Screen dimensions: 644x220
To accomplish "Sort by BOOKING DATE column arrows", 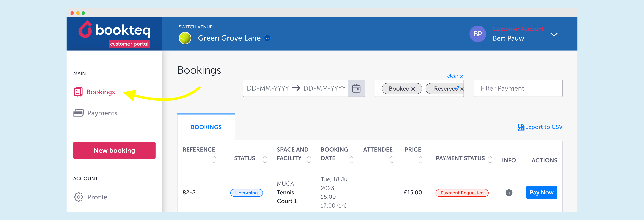I will click(x=352, y=160).
